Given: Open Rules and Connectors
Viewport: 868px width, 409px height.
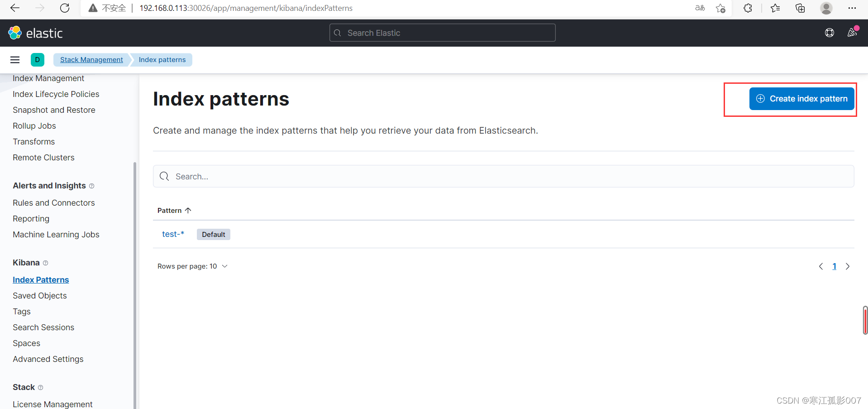Looking at the screenshot, I should [x=54, y=203].
